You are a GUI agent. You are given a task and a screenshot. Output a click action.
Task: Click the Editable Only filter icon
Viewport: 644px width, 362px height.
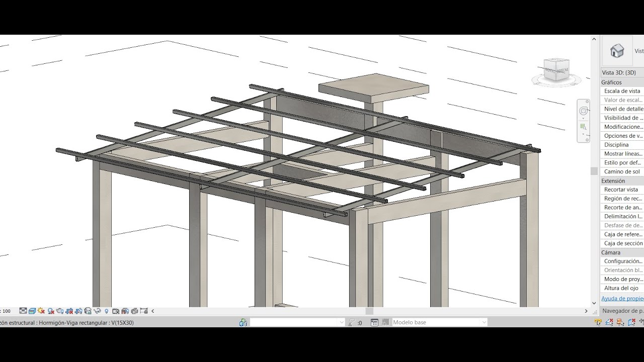352,322
